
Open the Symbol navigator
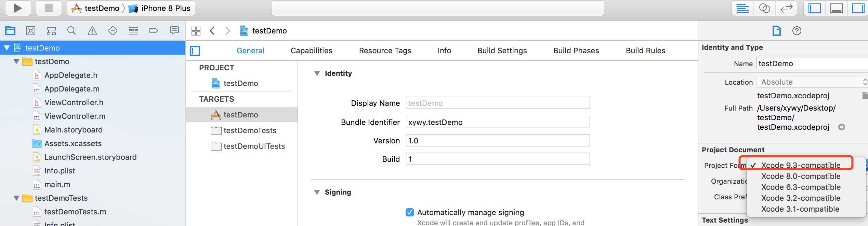tap(51, 31)
